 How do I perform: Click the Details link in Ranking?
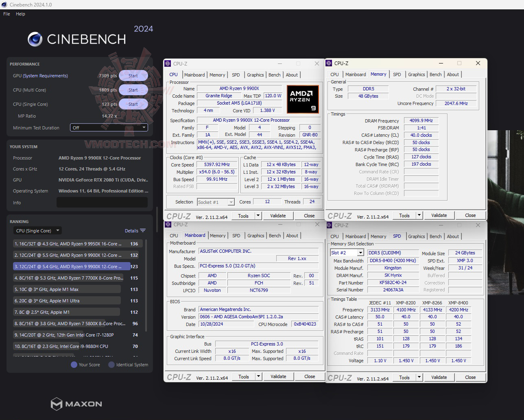131,231
